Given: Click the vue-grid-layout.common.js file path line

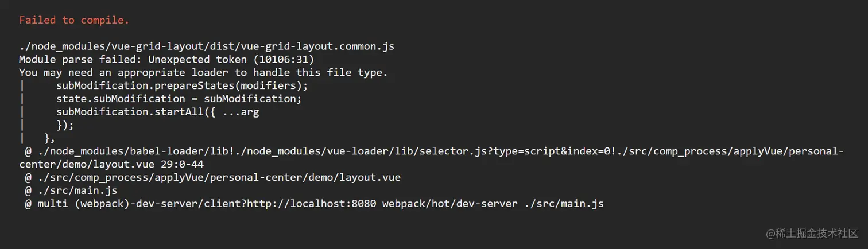Looking at the screenshot, I should point(207,46).
